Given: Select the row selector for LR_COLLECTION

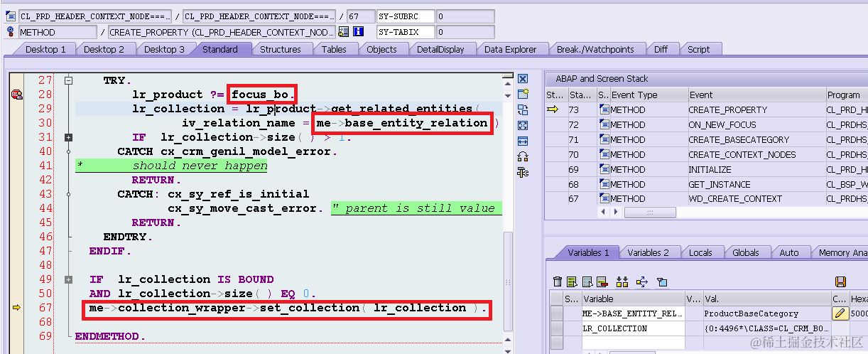Looking at the screenshot, I should (x=556, y=328).
